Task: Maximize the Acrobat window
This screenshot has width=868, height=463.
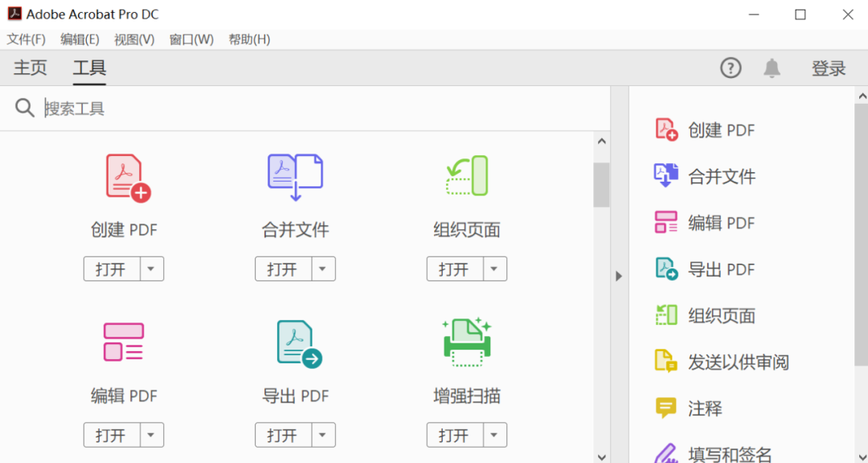Action: coord(800,14)
